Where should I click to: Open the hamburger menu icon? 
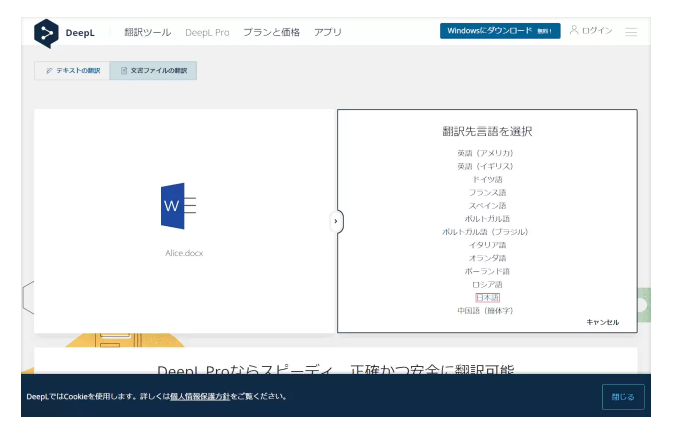pos(631,32)
